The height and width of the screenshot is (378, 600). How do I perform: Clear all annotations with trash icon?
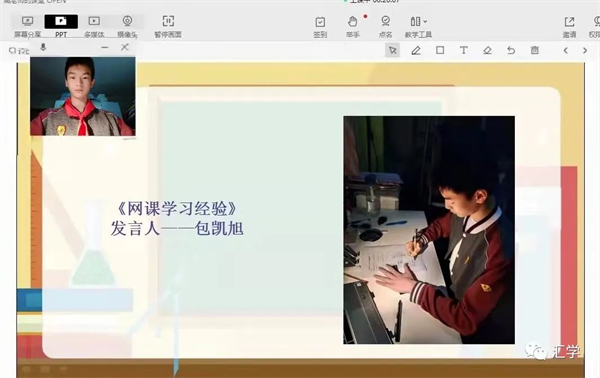click(535, 50)
